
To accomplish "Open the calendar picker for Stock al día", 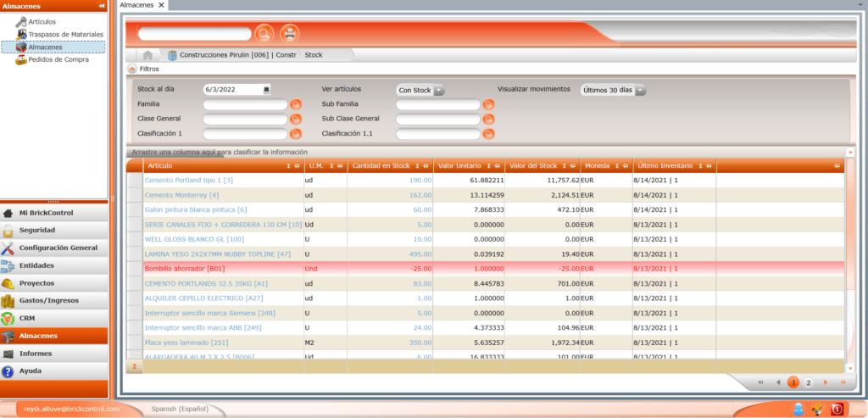I will [266, 90].
